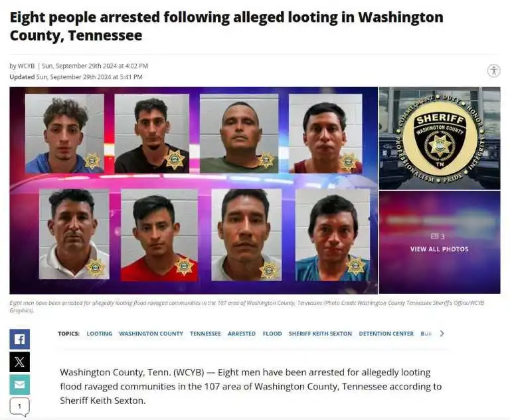Open the comments speech bubble icon
Screen dimensions: 510x420
(x=19, y=407)
